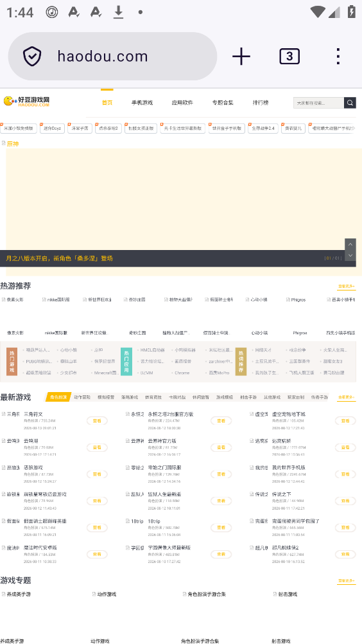Open a new tab with the plus icon
362x644 pixels.
point(241,57)
